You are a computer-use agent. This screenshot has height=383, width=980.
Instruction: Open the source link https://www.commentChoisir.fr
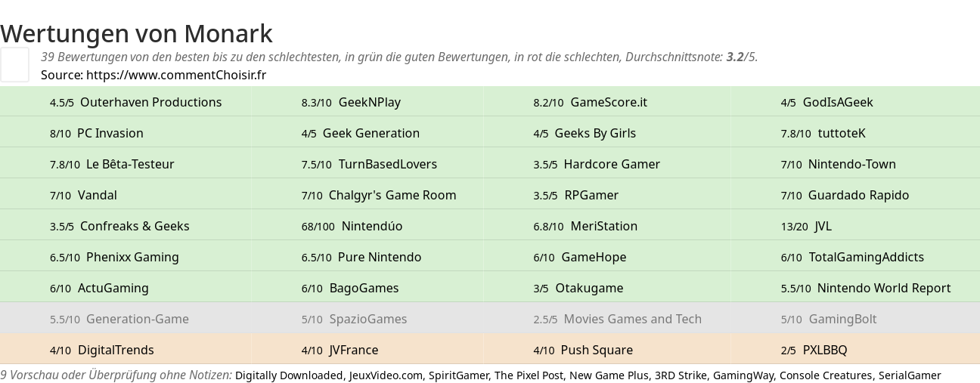click(x=176, y=75)
